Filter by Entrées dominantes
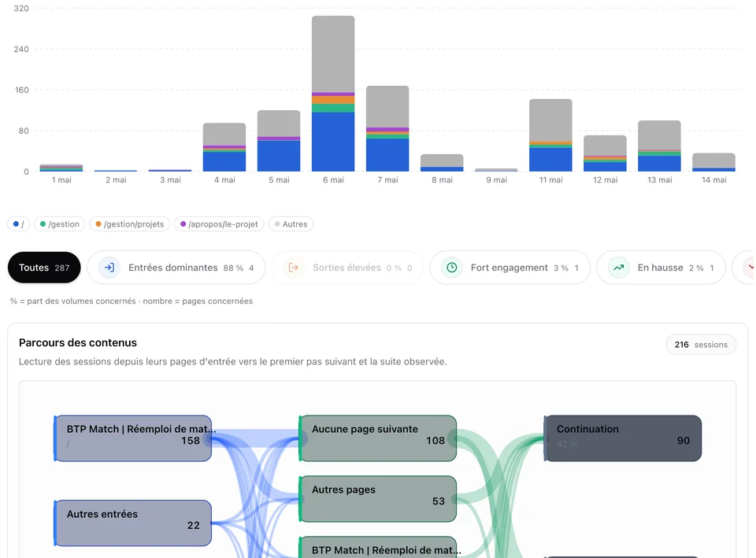756x558 pixels. [x=176, y=268]
